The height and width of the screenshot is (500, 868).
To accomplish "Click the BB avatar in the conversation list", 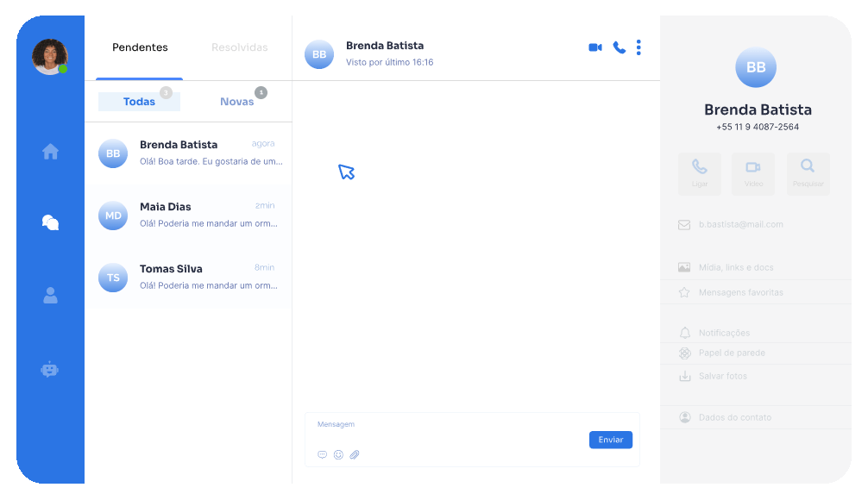I will pyautogui.click(x=113, y=153).
